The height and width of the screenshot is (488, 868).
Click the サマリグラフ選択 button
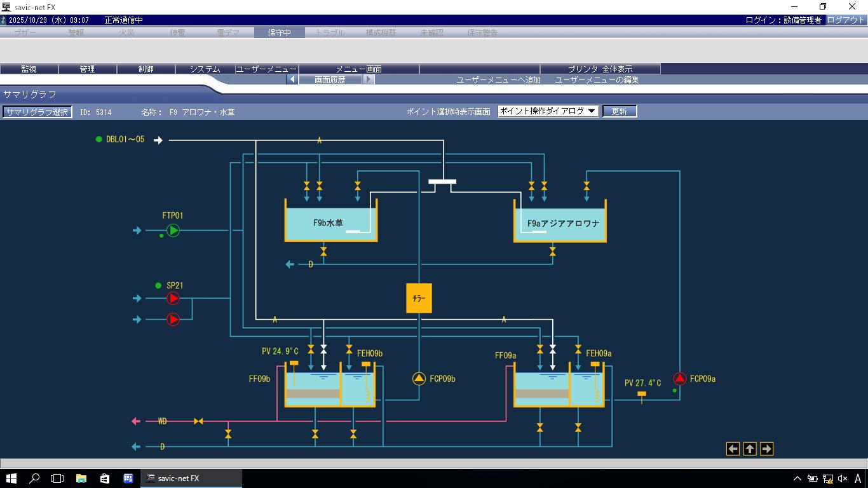point(37,112)
